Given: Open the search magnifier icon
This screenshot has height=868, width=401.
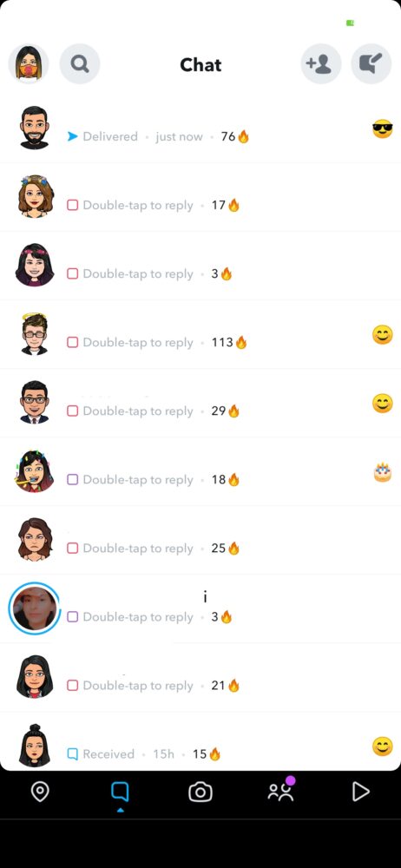Looking at the screenshot, I should (80, 64).
